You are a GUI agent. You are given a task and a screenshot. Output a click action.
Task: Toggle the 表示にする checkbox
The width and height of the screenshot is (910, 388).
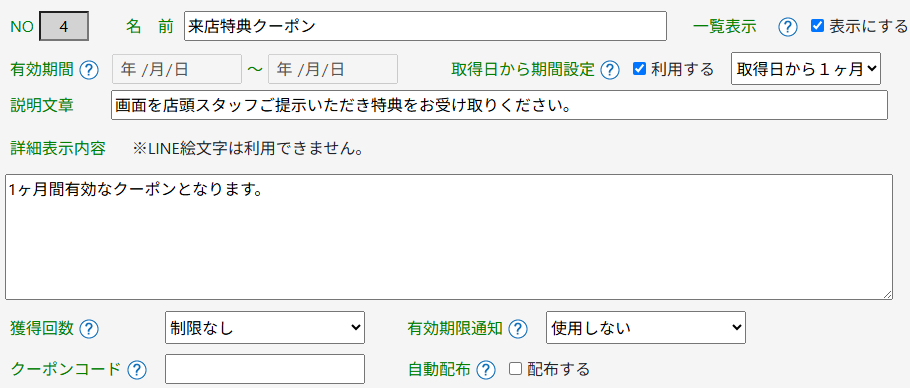[x=817, y=26]
